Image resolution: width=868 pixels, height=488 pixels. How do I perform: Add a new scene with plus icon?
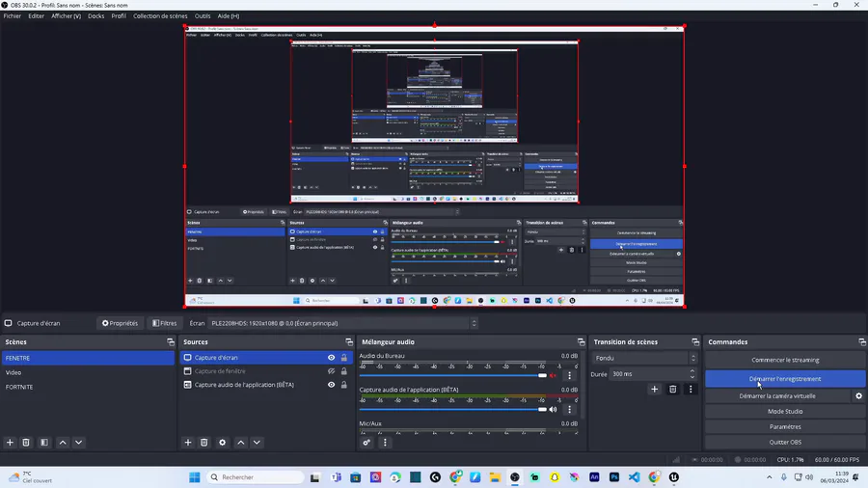click(10, 443)
